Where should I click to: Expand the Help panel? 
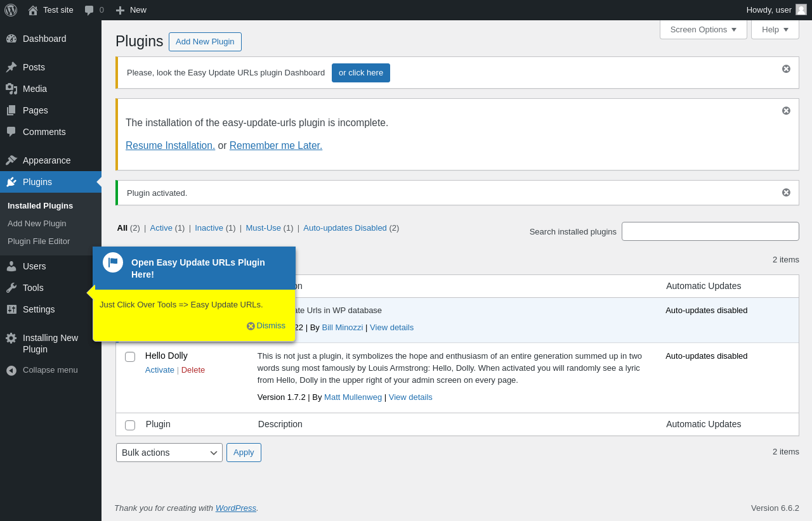click(775, 29)
